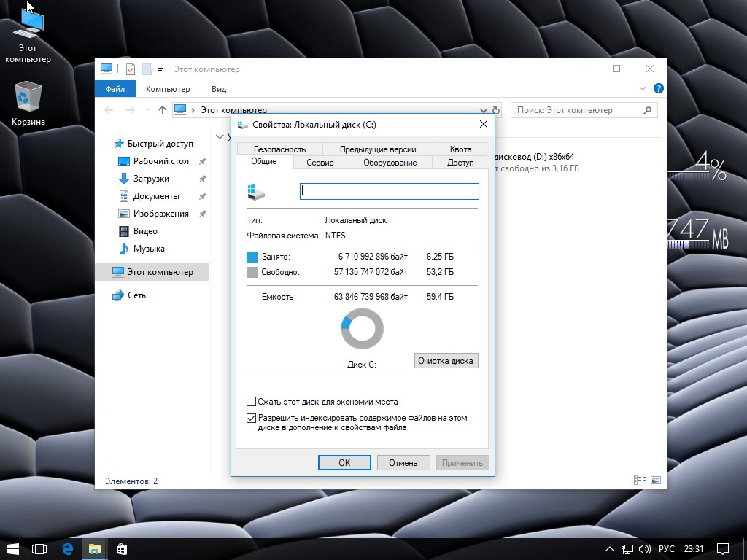Click the Очистка диска button

[446, 361]
